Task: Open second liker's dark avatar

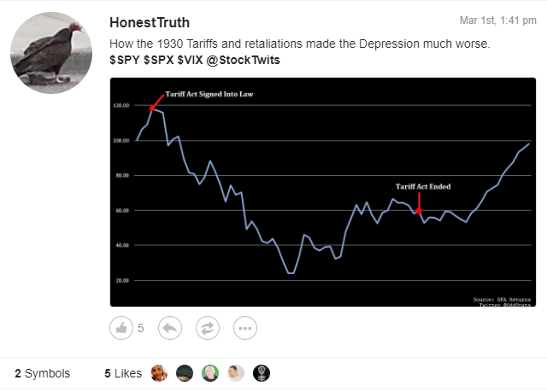Action: point(185,373)
